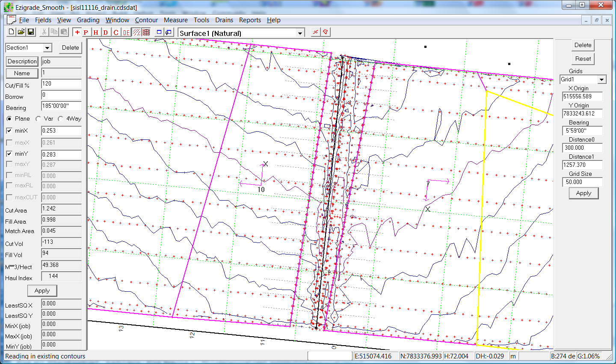The height and width of the screenshot is (364, 616).
Task: Uncheck the minX checkbox
Action: [x=9, y=130]
